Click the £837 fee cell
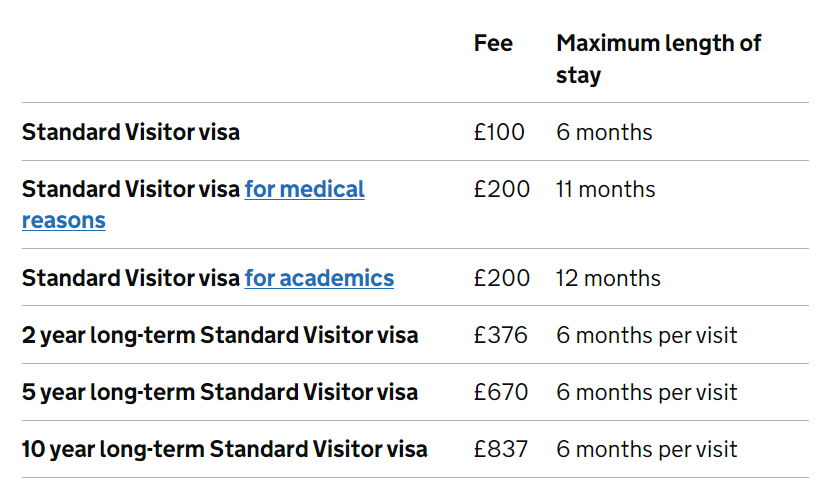 coord(500,449)
